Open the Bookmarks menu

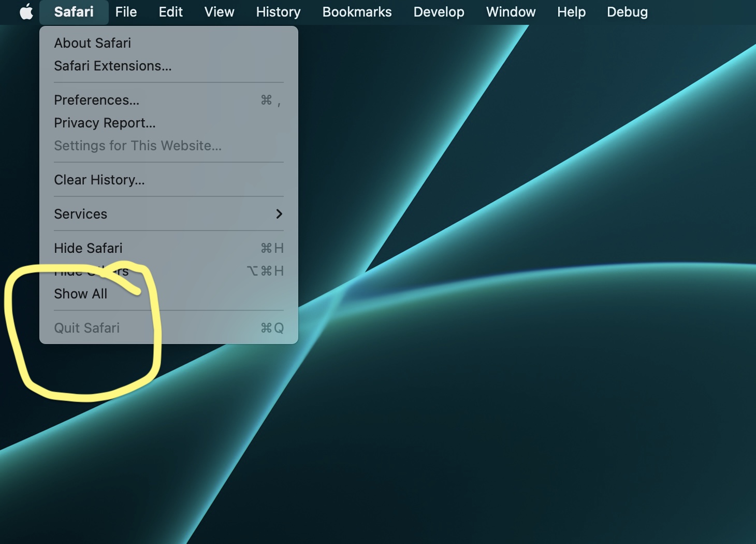tap(357, 12)
